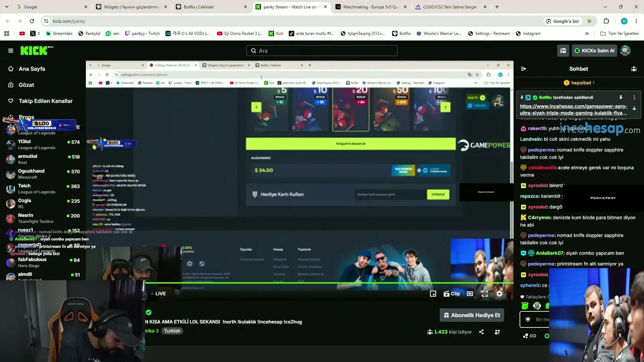Expand hidden bookmarks chevron

point(587,34)
